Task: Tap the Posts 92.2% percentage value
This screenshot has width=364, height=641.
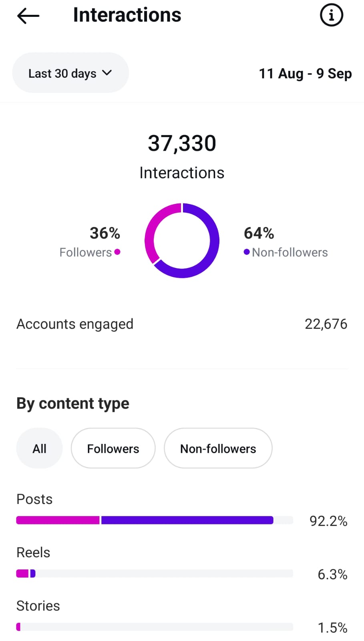Action: [x=328, y=521]
